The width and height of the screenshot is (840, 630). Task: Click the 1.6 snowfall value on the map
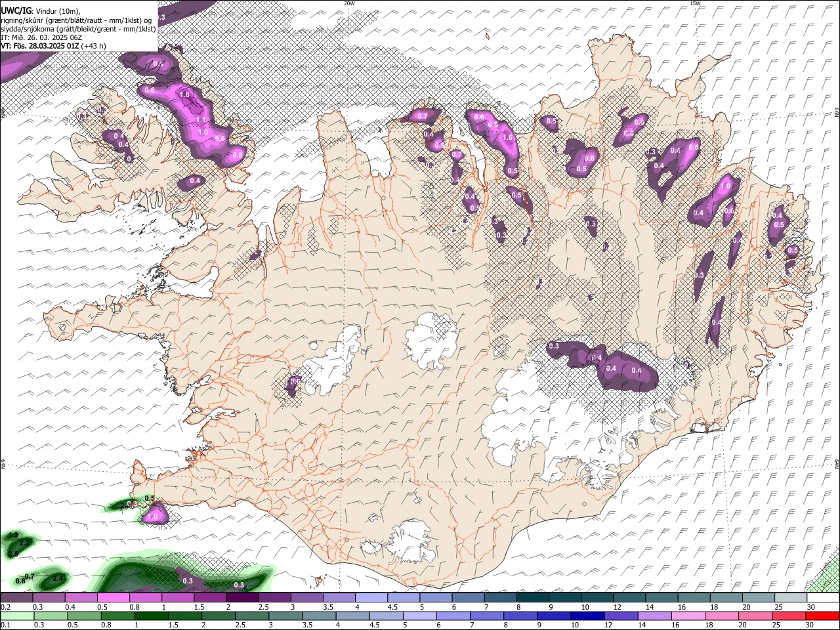507,138
